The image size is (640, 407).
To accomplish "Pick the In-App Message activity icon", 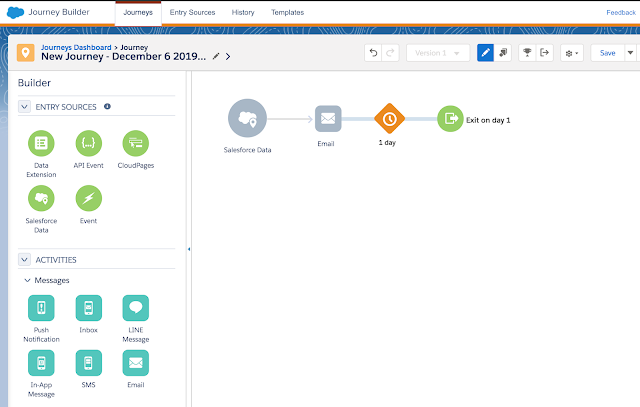I will point(41,363).
